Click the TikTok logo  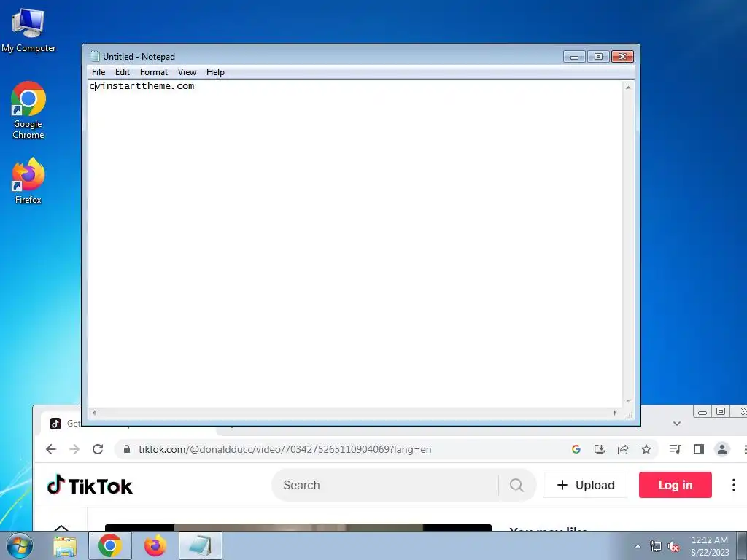point(90,485)
